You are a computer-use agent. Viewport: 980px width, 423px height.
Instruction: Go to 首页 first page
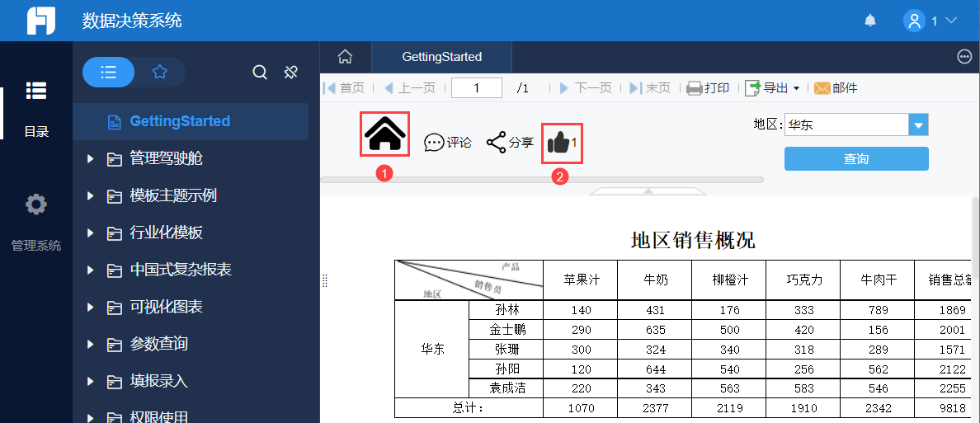pos(344,88)
